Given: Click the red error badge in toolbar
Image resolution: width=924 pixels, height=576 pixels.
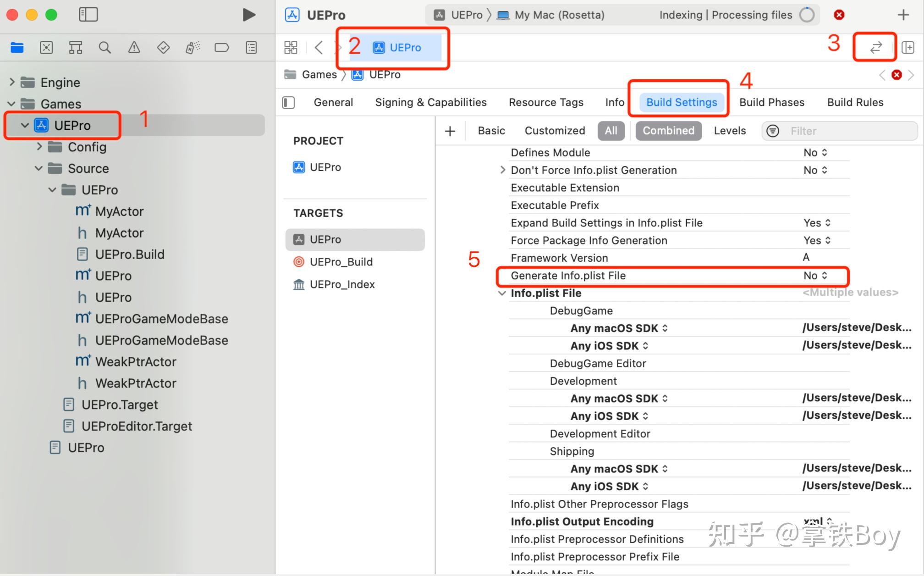Looking at the screenshot, I should click(x=839, y=15).
